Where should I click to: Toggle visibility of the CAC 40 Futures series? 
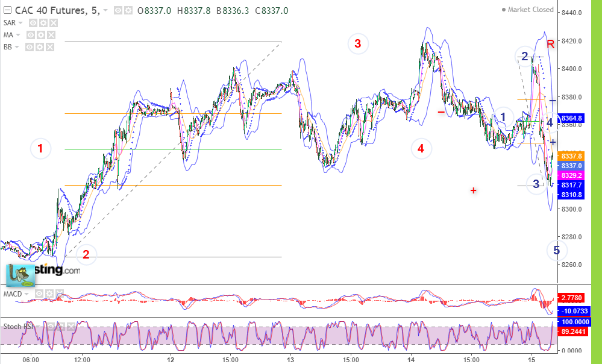click(x=118, y=10)
